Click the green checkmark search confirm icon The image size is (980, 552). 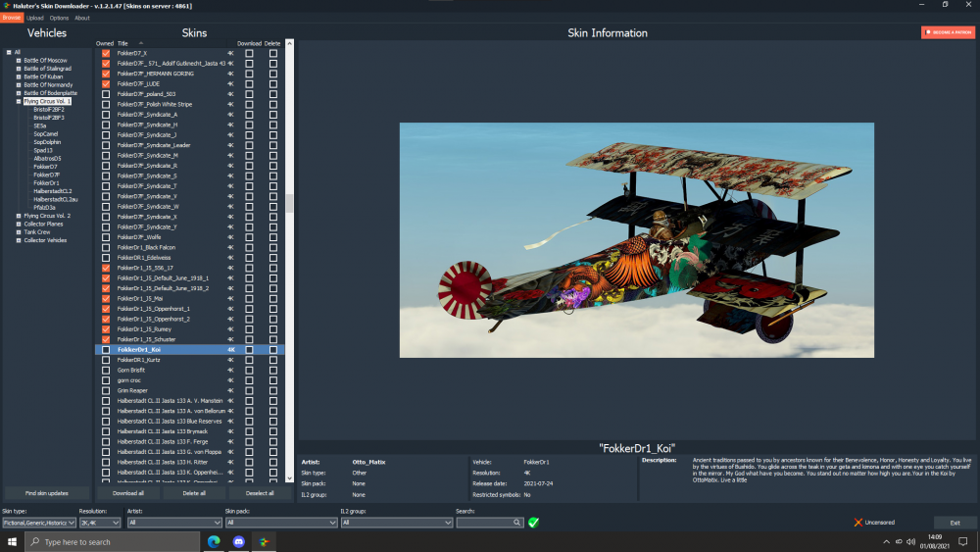pos(533,523)
